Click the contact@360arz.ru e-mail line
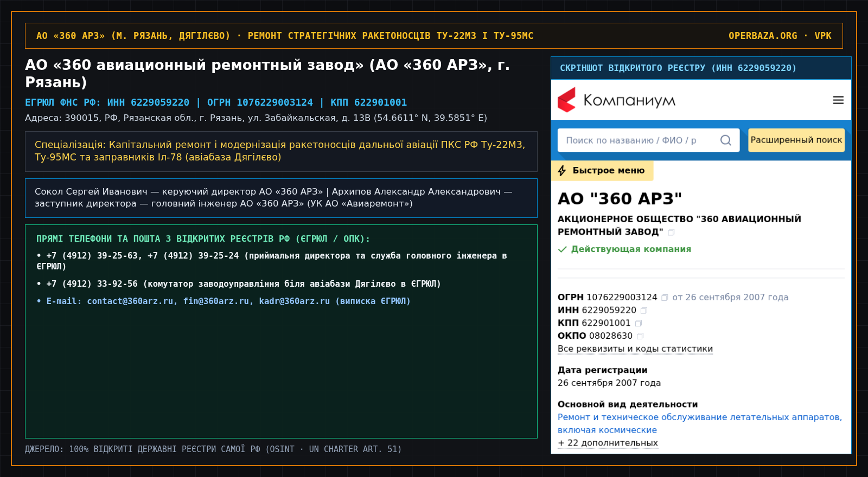The image size is (868, 477). [224, 301]
